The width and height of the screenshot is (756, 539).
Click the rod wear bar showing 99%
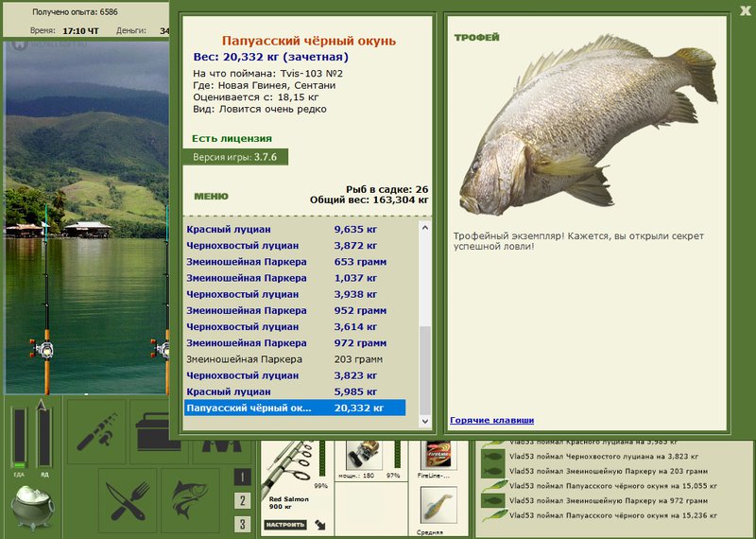(322, 461)
